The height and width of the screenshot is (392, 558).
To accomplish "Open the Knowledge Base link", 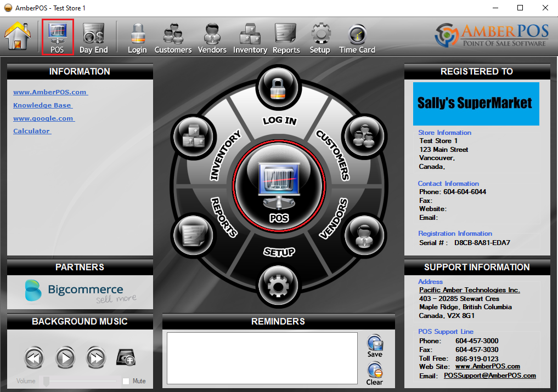I will point(42,105).
